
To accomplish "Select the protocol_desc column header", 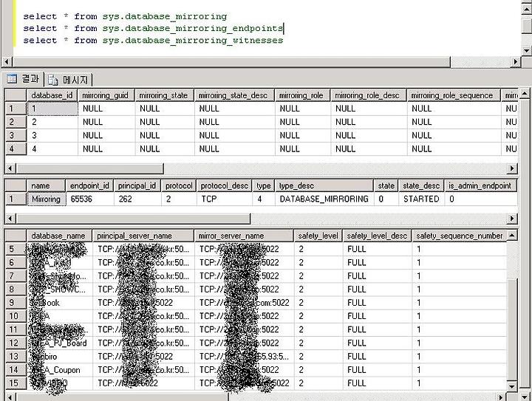I will click(x=224, y=185).
